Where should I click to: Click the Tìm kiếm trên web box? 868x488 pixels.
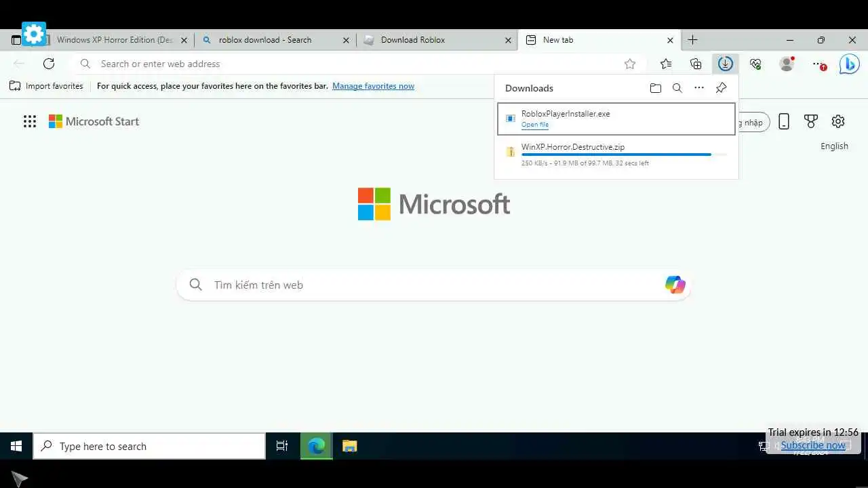[434, 285]
